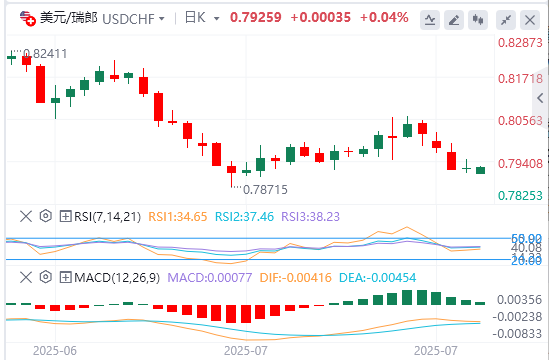Expand the RSI(7,14,21) plus box
Image resolution: width=549 pixels, height=360 pixels.
click(65, 216)
